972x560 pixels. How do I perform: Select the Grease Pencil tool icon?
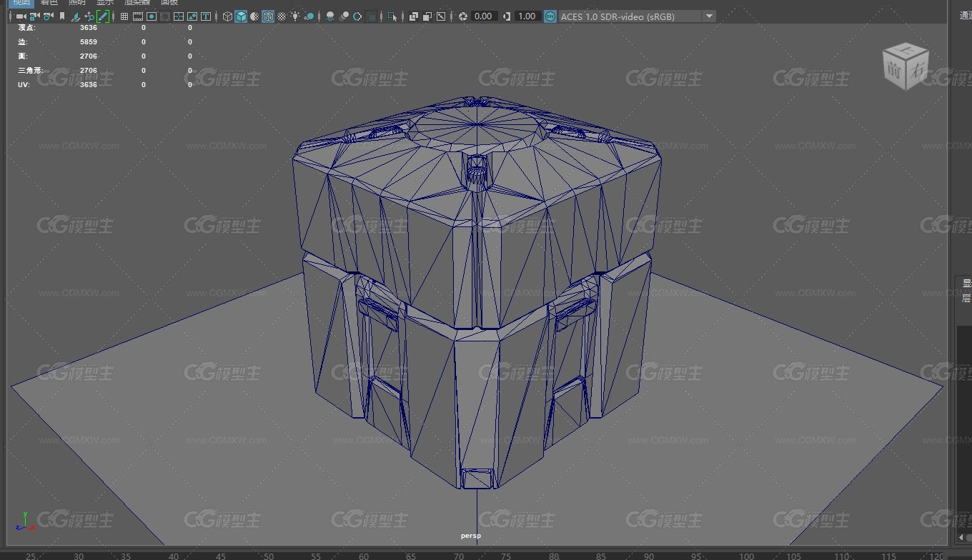pos(103,16)
